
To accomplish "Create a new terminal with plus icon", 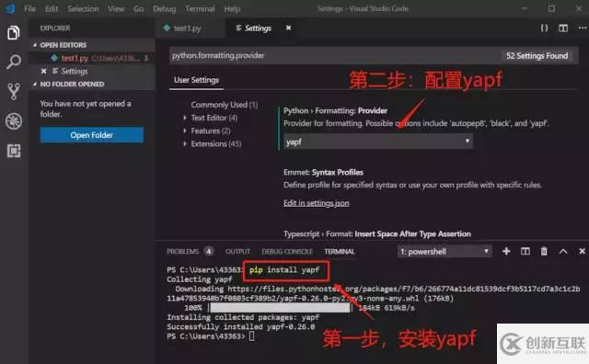I will (506, 251).
